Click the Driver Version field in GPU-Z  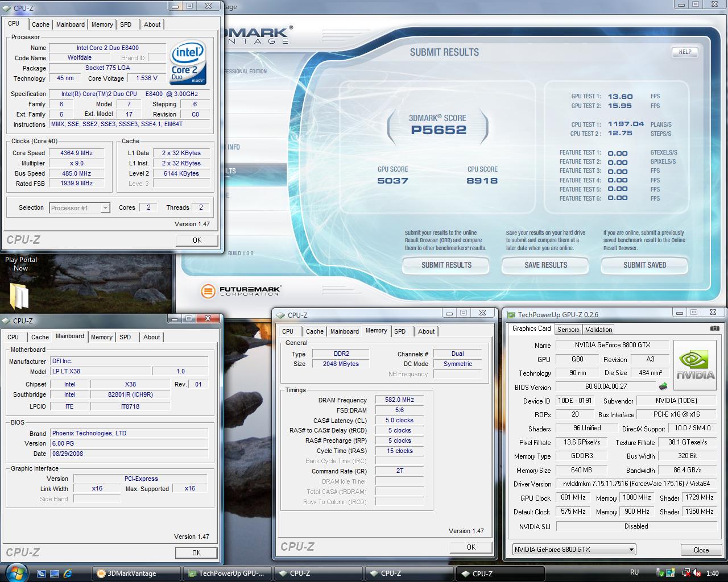pos(636,484)
